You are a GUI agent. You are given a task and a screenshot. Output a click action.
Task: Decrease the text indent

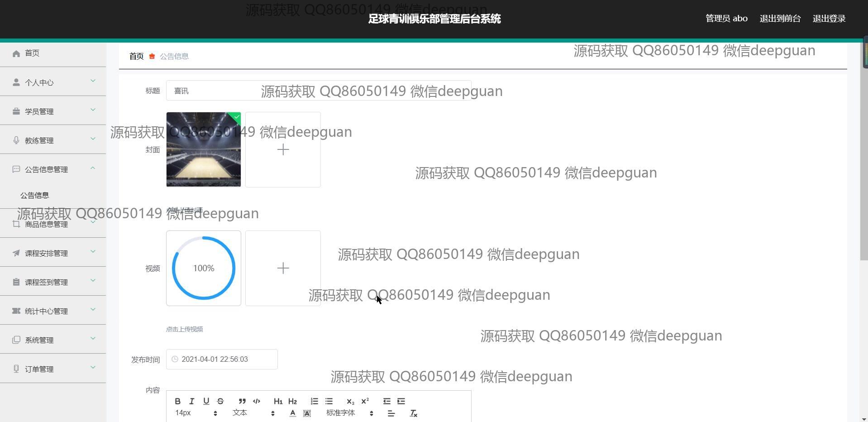click(x=386, y=401)
